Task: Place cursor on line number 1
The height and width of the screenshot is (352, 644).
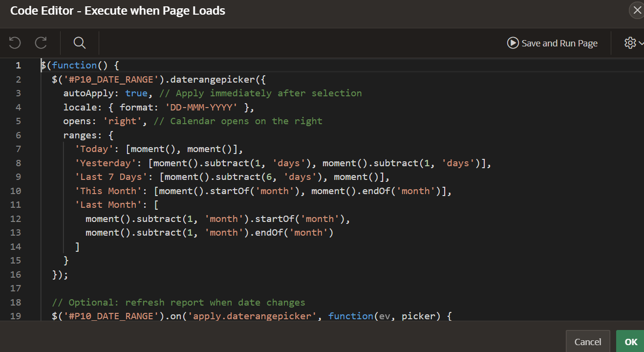Action: [x=18, y=65]
